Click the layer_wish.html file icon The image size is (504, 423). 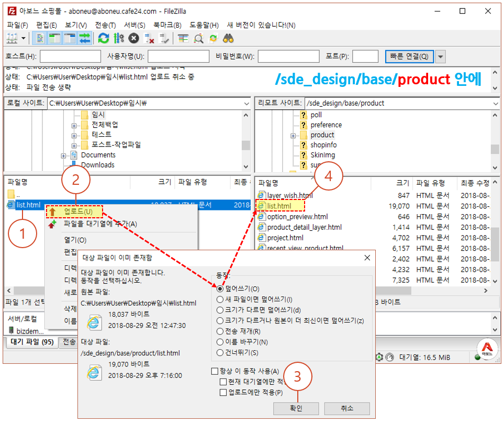coord(261,195)
